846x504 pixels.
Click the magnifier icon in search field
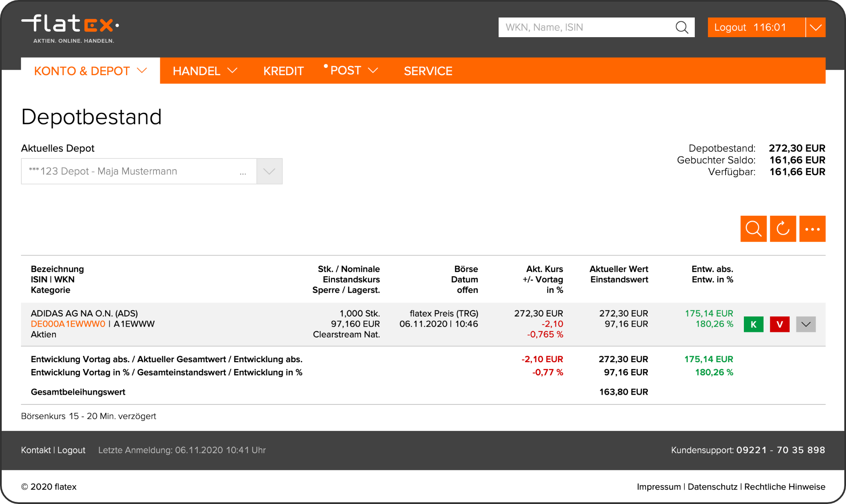click(x=682, y=27)
